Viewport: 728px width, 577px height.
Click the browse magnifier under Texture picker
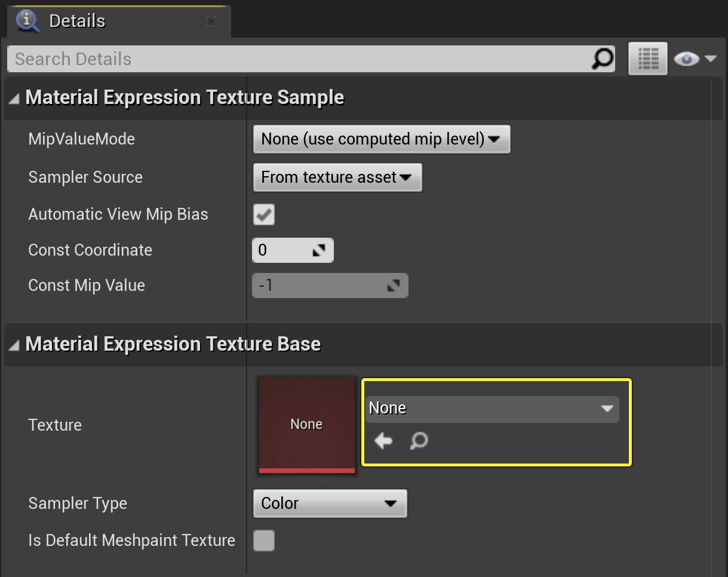coord(418,441)
